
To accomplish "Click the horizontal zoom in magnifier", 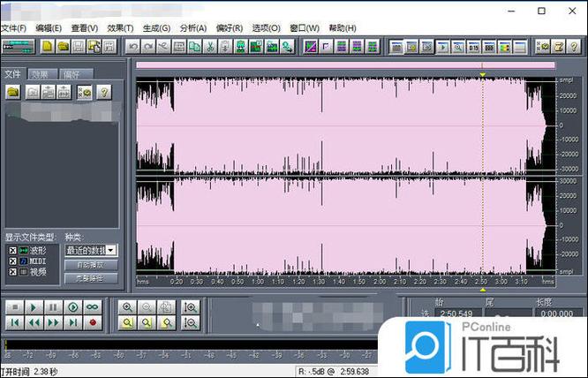I will coord(128,307).
